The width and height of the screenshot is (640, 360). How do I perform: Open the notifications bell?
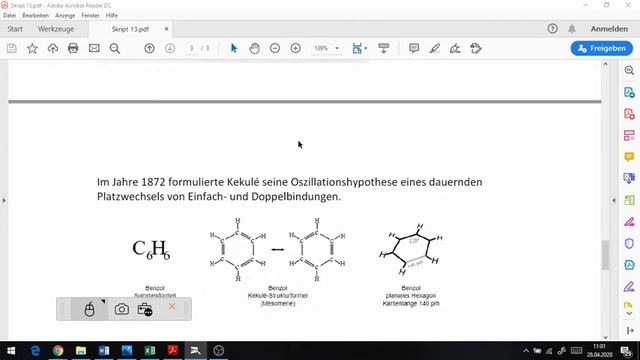pos(572,29)
